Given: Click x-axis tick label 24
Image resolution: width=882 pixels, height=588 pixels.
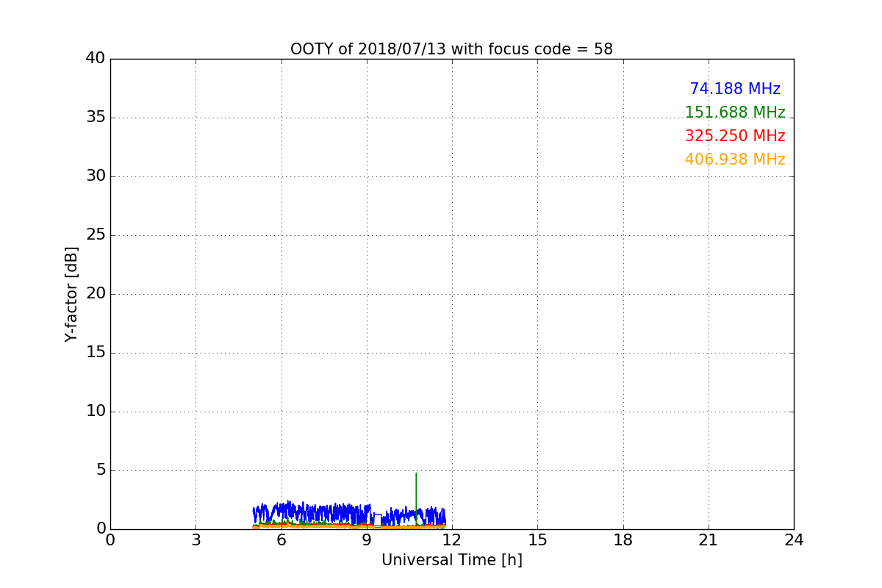Looking at the screenshot, I should coord(794,539).
